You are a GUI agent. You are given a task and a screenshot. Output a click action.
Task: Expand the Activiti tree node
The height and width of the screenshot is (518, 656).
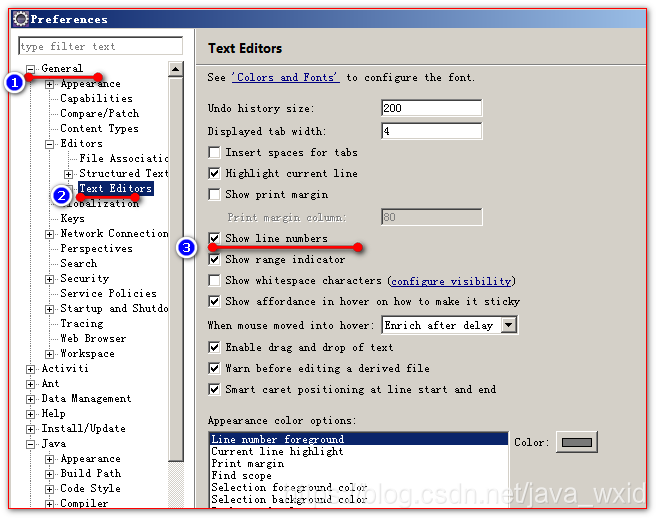31,369
